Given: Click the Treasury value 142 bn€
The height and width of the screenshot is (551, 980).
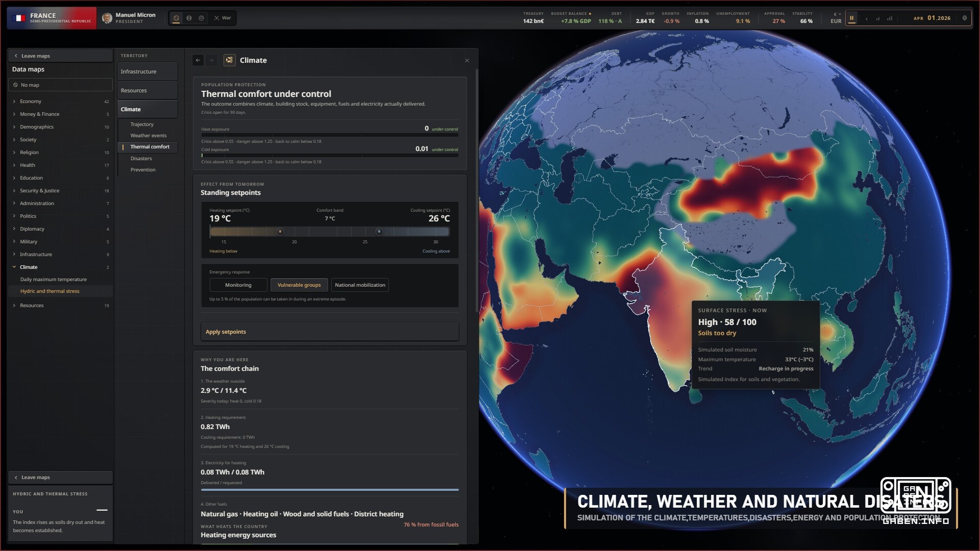Looking at the screenshot, I should coord(533,21).
